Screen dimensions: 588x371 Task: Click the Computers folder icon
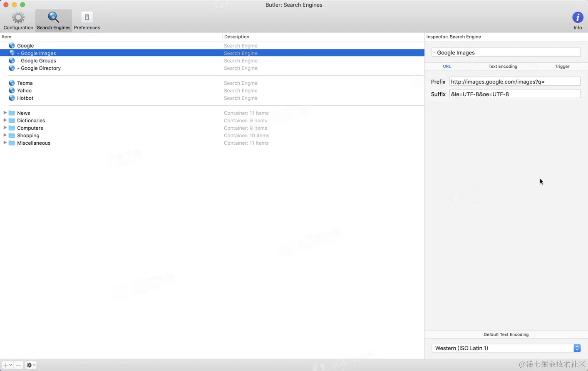[x=12, y=128]
